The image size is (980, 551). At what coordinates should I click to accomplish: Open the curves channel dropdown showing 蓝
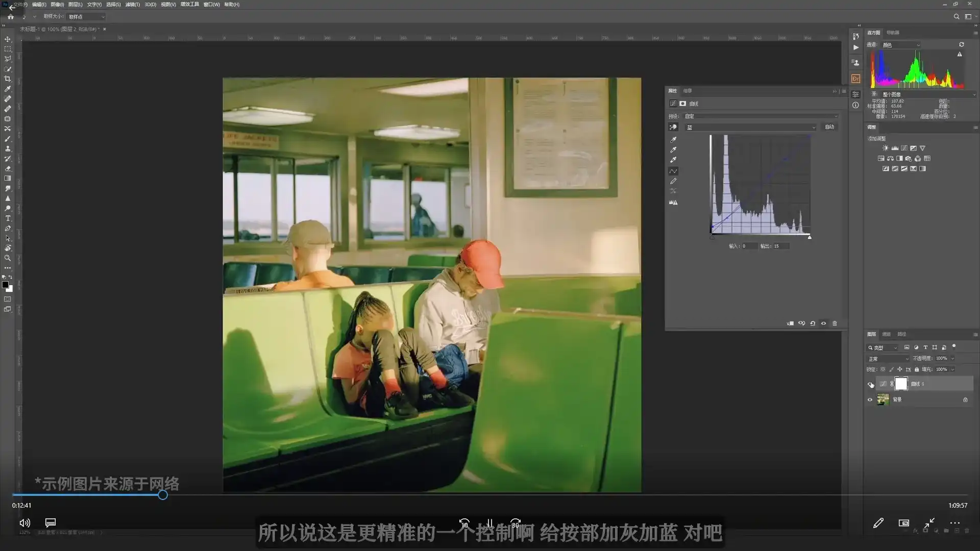750,128
